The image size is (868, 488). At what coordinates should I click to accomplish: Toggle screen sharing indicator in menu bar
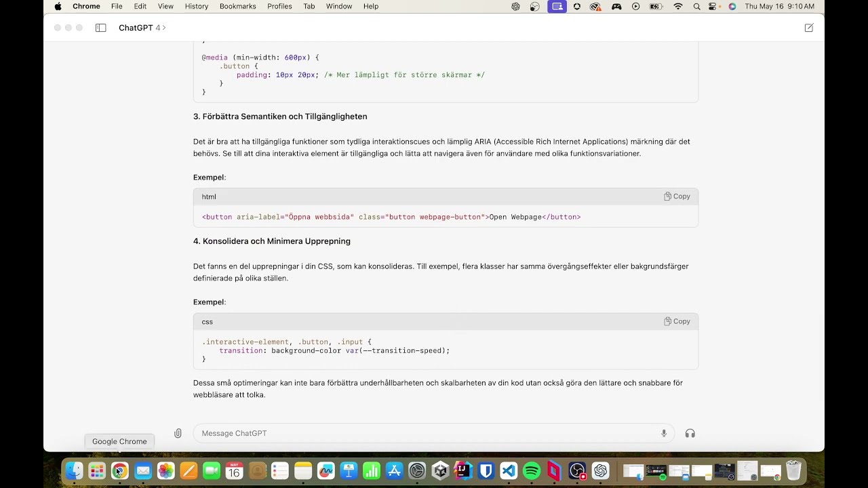pyautogui.click(x=557, y=6)
